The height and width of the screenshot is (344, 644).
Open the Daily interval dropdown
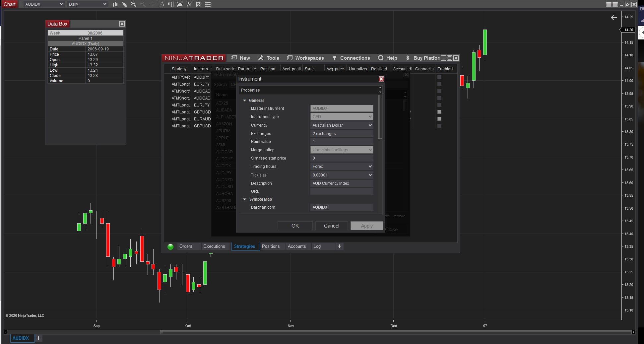(87, 4)
